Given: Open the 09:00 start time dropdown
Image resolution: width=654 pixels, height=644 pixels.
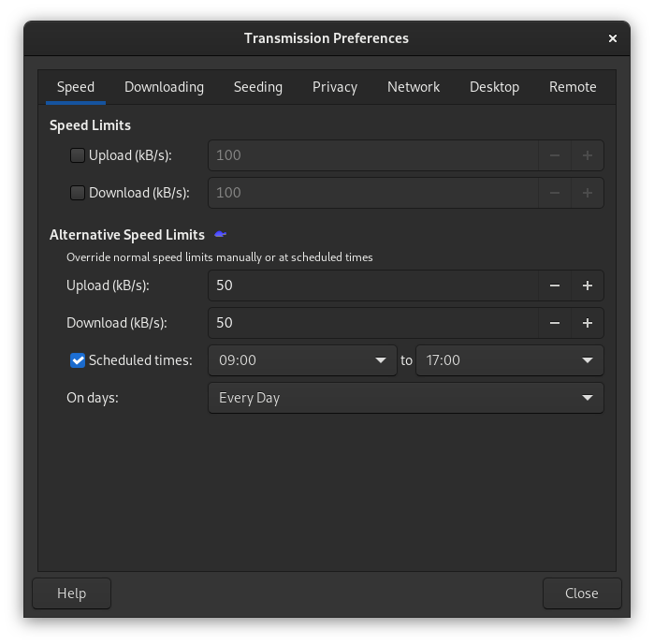Looking at the screenshot, I should [302, 360].
